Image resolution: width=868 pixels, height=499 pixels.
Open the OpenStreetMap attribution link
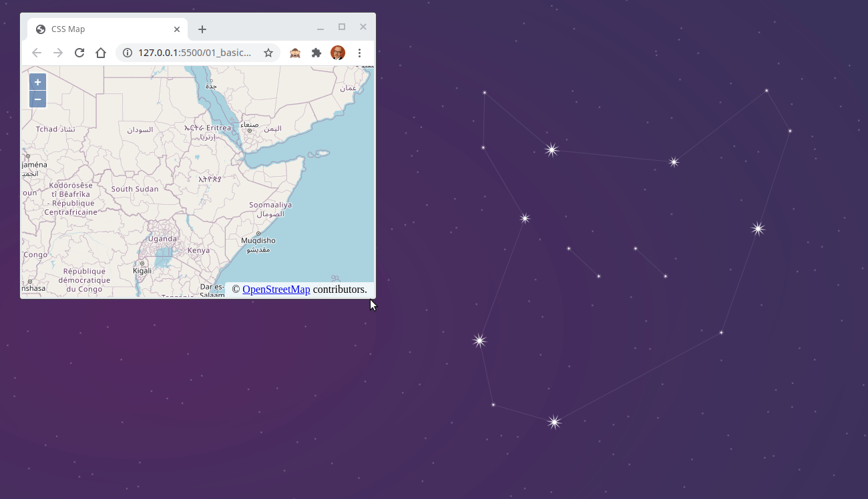276,290
